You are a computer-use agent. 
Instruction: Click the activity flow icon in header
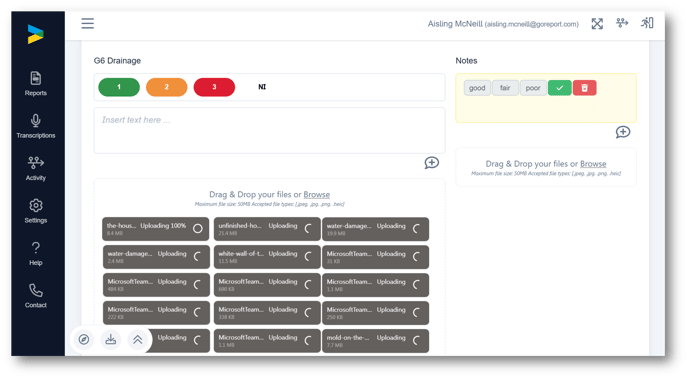(x=622, y=23)
